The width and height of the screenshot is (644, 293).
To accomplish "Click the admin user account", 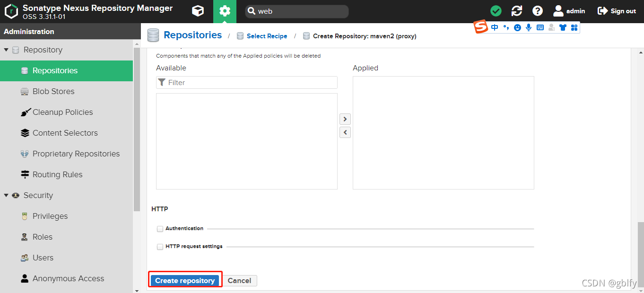I will (569, 11).
